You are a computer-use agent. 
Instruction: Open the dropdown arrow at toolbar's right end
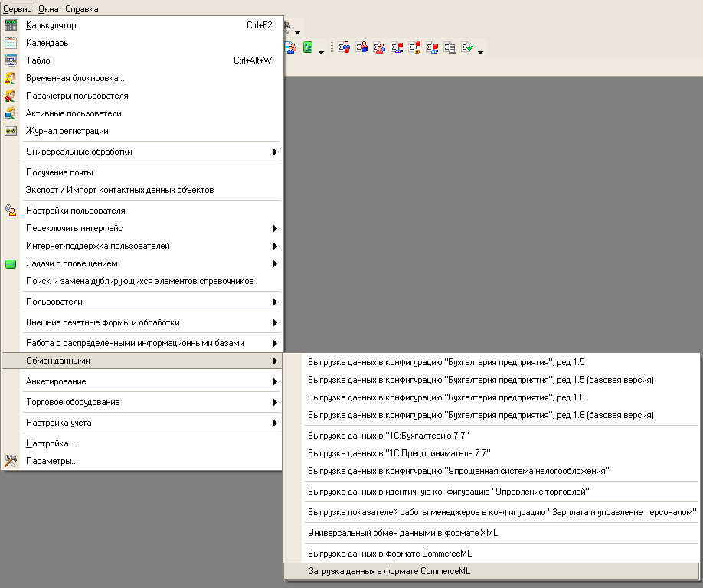coord(480,51)
